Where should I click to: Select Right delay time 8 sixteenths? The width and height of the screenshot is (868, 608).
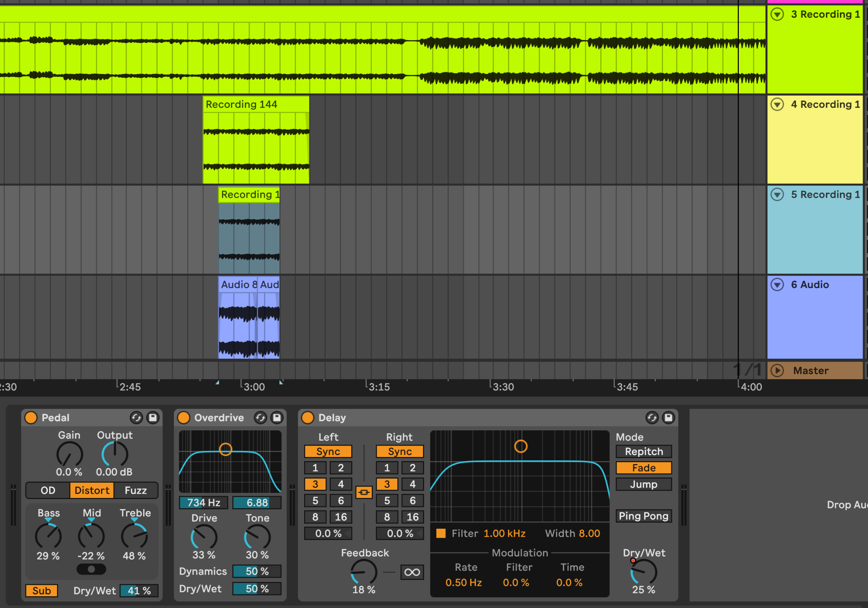[x=387, y=517]
